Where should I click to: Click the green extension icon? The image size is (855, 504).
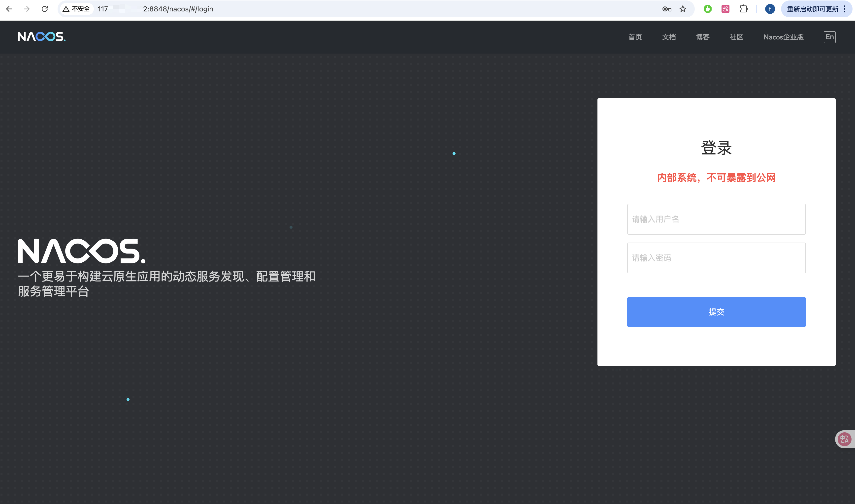(708, 9)
